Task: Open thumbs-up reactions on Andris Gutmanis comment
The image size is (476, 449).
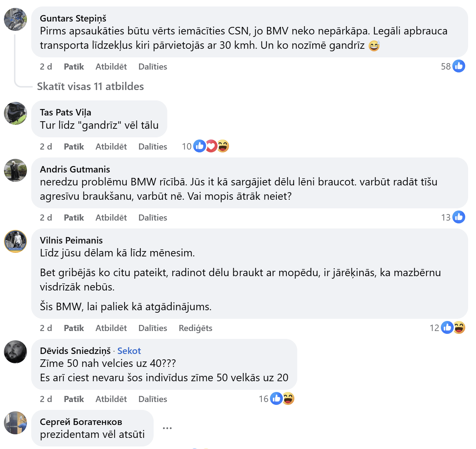Action: (458, 217)
